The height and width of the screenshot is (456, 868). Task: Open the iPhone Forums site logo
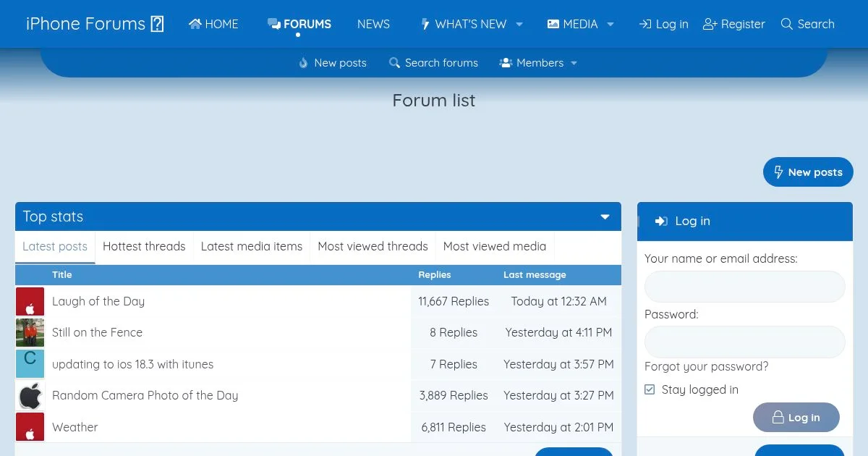95,24
